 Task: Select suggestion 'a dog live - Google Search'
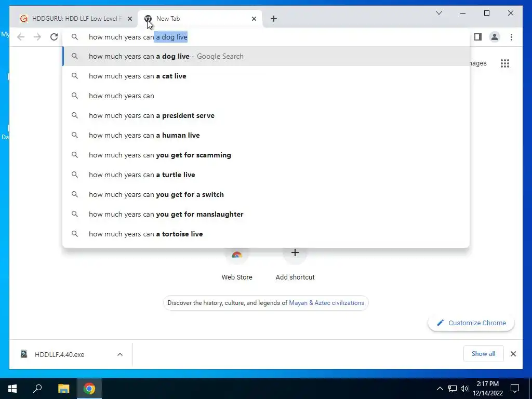coord(266,56)
